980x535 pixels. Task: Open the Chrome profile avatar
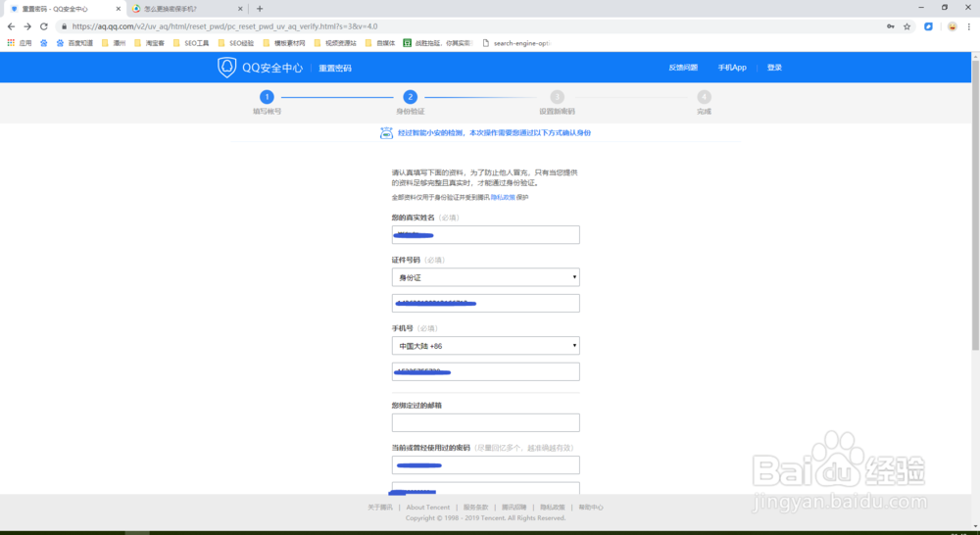click(952, 26)
